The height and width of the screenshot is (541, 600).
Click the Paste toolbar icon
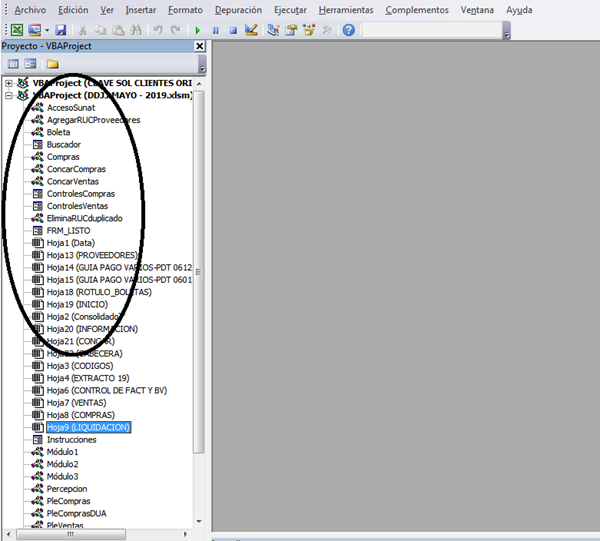pyautogui.click(x=118, y=30)
